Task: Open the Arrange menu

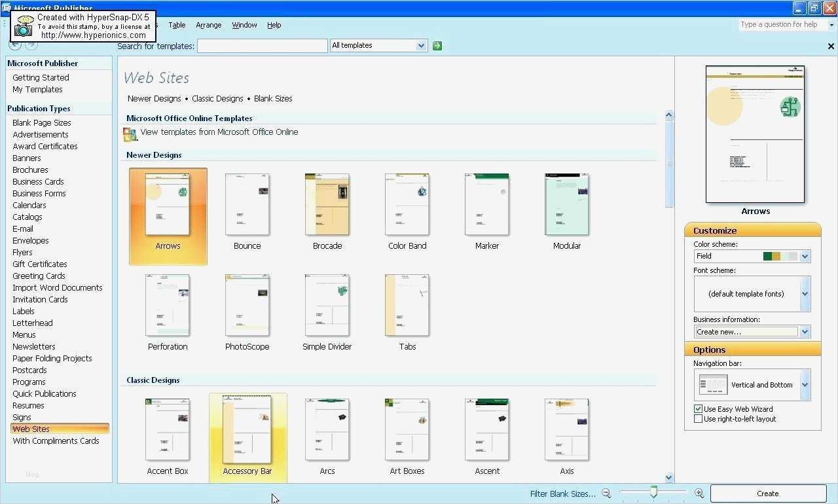Action: [x=209, y=25]
